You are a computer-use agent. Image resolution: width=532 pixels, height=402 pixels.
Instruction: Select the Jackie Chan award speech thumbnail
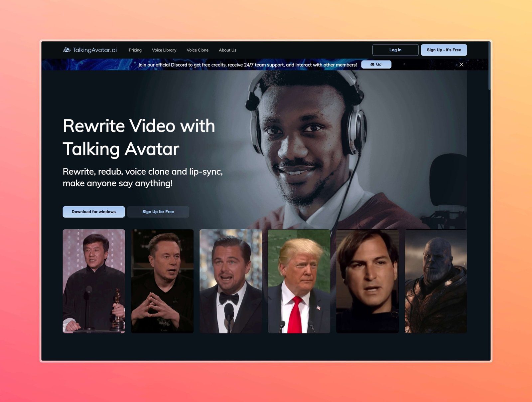(93, 281)
